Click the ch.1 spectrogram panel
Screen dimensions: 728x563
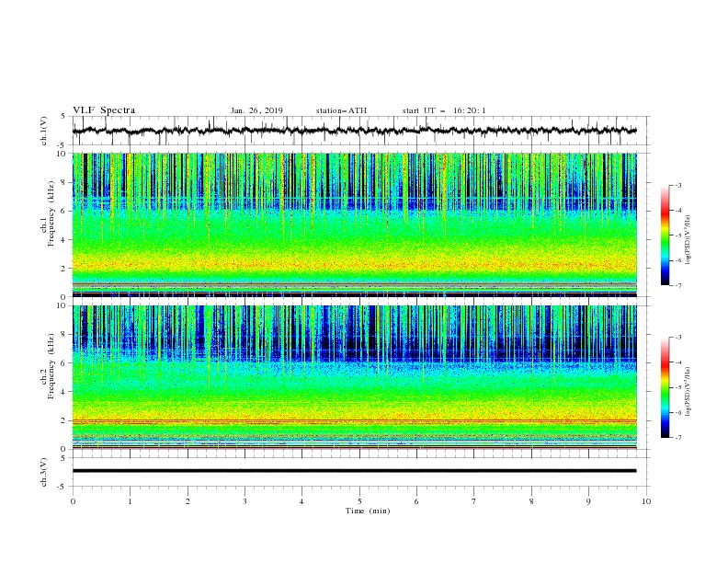tap(355, 224)
